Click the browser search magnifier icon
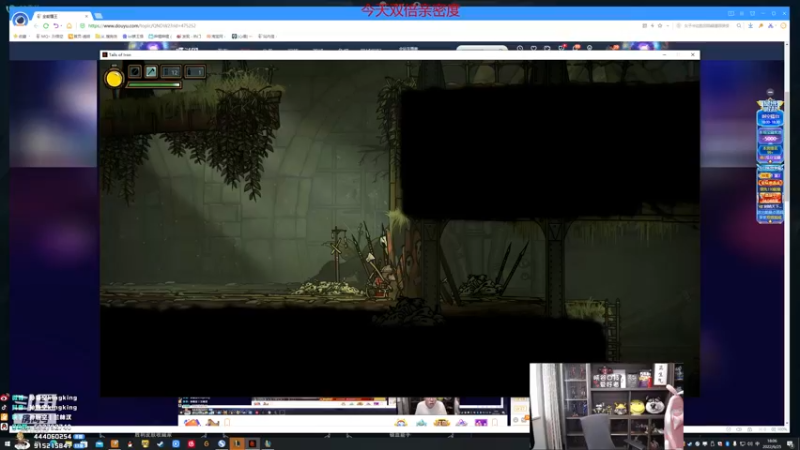The image size is (800, 450). 738,26
